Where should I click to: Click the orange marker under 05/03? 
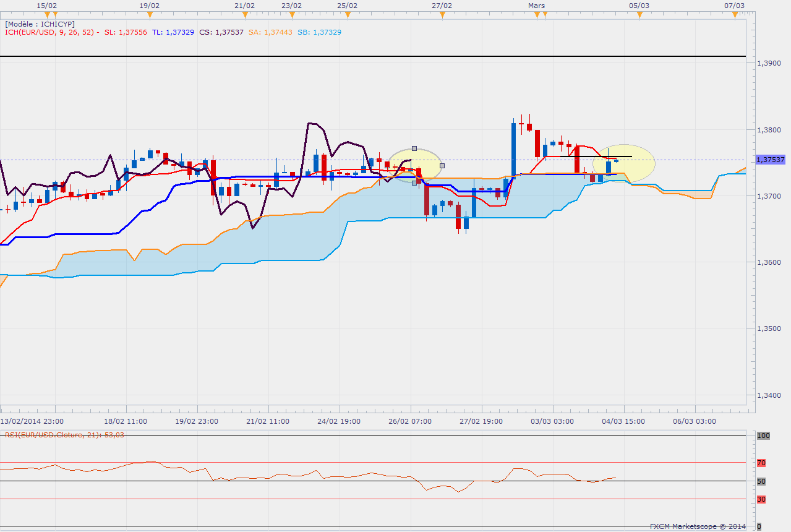[639, 14]
